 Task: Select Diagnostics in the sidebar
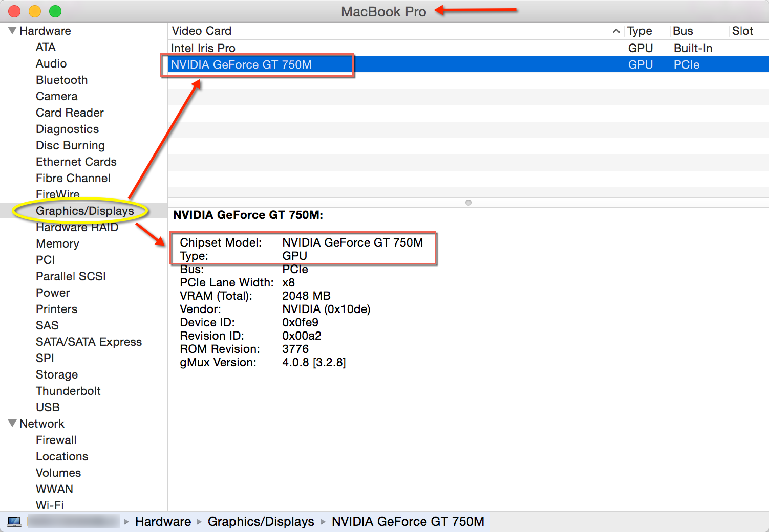coord(67,129)
